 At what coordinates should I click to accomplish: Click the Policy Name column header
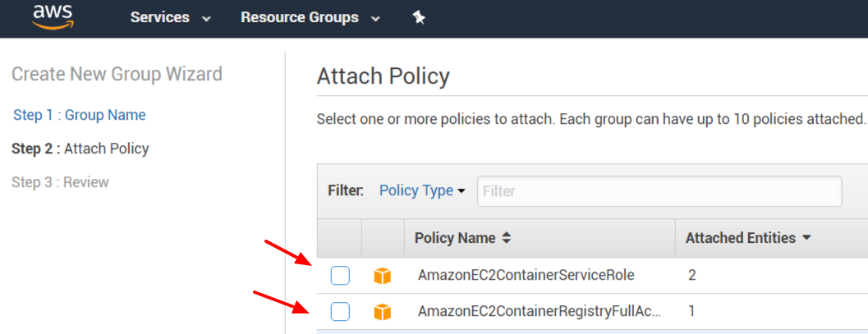(455, 238)
